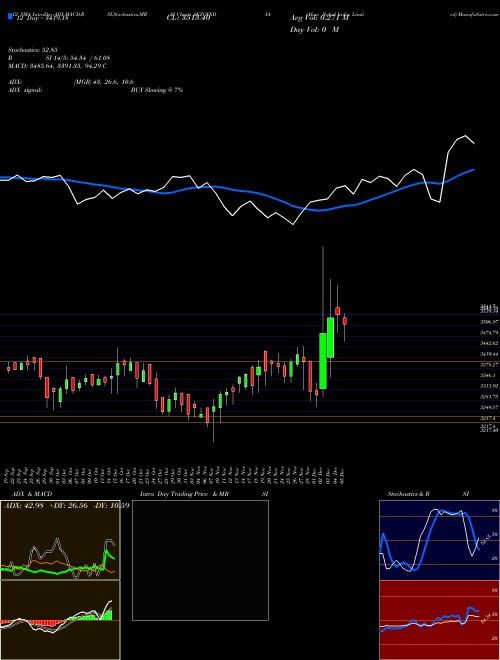Select the 05 Dec date axis label
The image size is (500, 660).
pyautogui.click(x=343, y=476)
